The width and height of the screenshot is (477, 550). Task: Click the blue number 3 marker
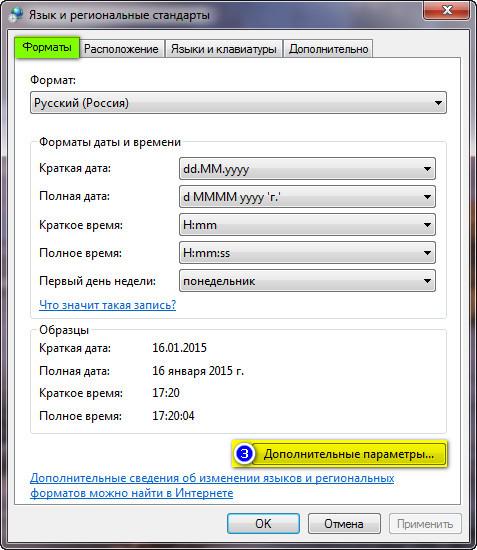click(x=244, y=454)
